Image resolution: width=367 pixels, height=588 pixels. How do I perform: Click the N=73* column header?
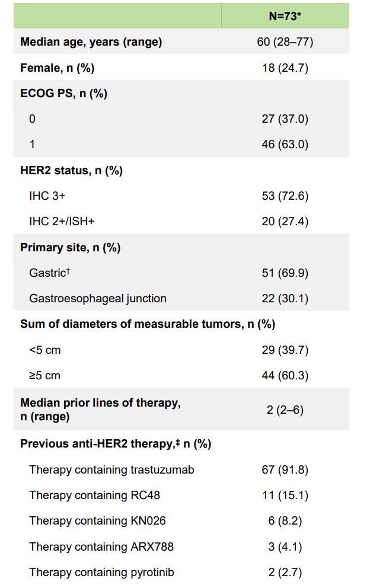coord(285,16)
